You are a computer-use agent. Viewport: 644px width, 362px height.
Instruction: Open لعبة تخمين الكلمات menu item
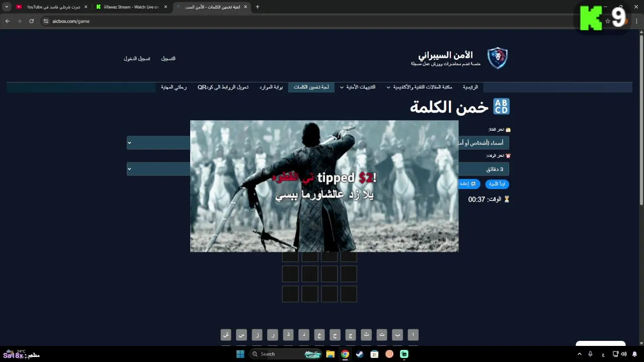coord(311,87)
